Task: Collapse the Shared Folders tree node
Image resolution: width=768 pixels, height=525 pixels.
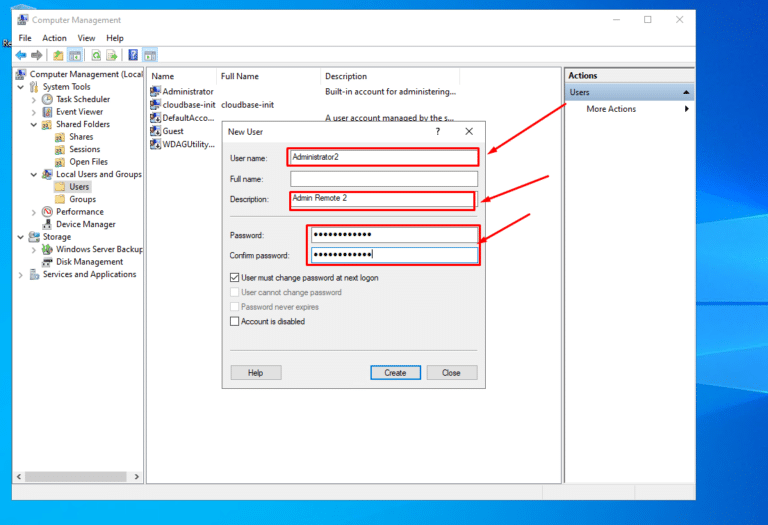Action: point(34,124)
